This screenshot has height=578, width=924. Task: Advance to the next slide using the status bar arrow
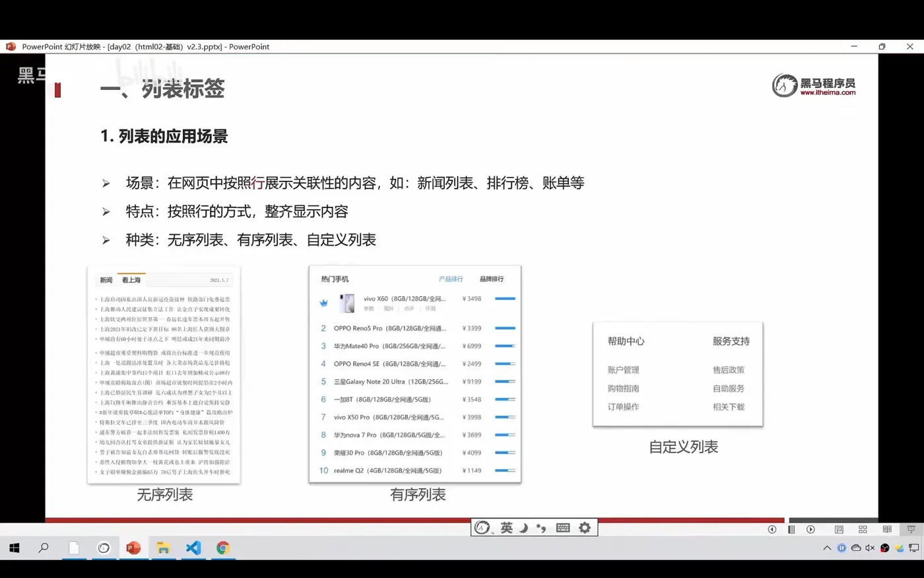810,529
